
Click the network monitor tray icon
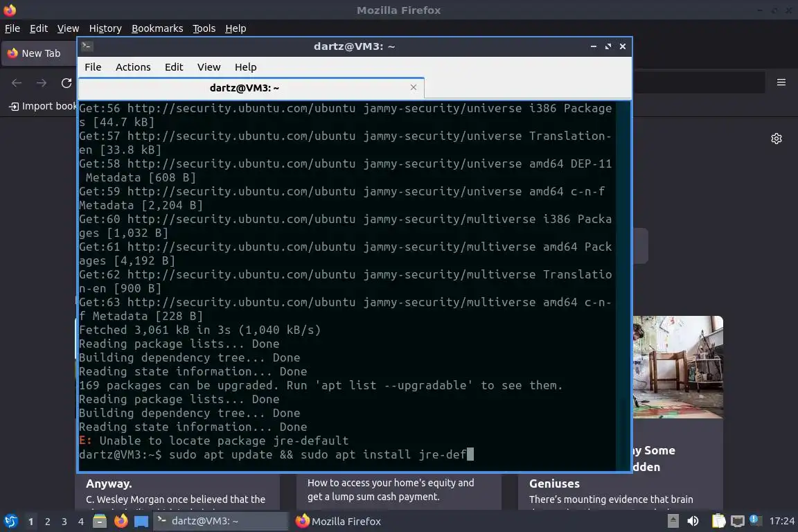pyautogui.click(x=738, y=522)
